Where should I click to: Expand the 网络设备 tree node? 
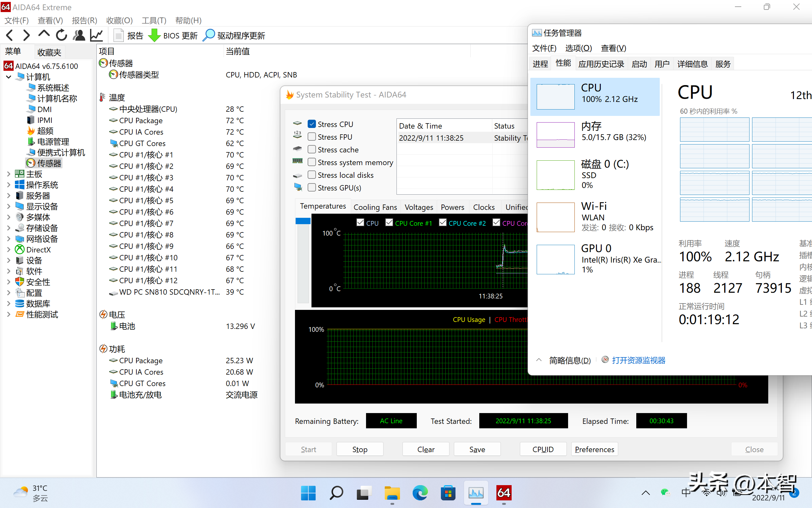[9, 239]
